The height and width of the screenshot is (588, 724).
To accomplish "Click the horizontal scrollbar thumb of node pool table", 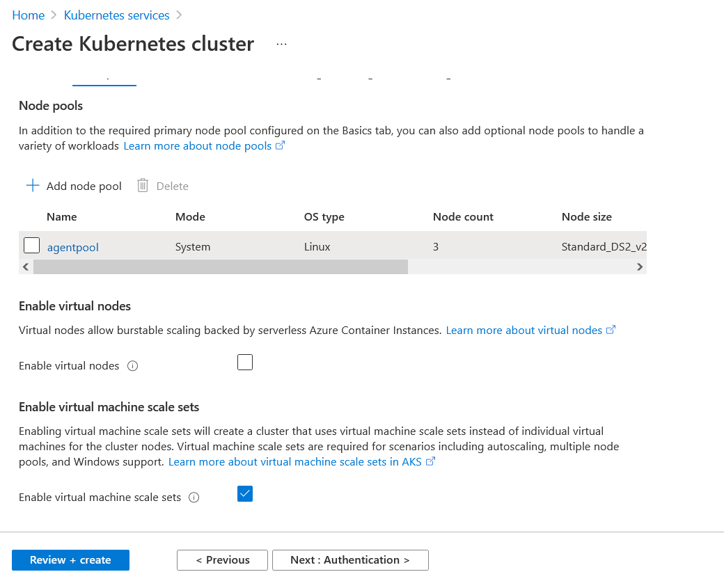I will tap(221, 267).
